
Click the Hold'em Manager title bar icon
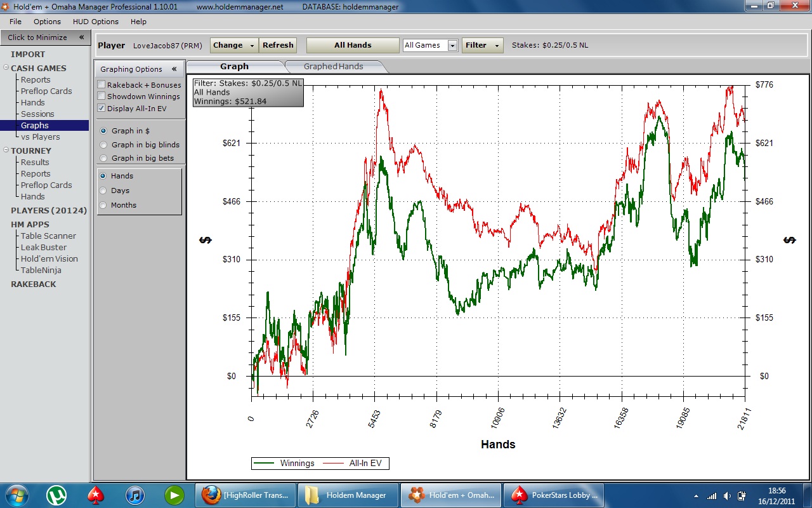(x=6, y=6)
